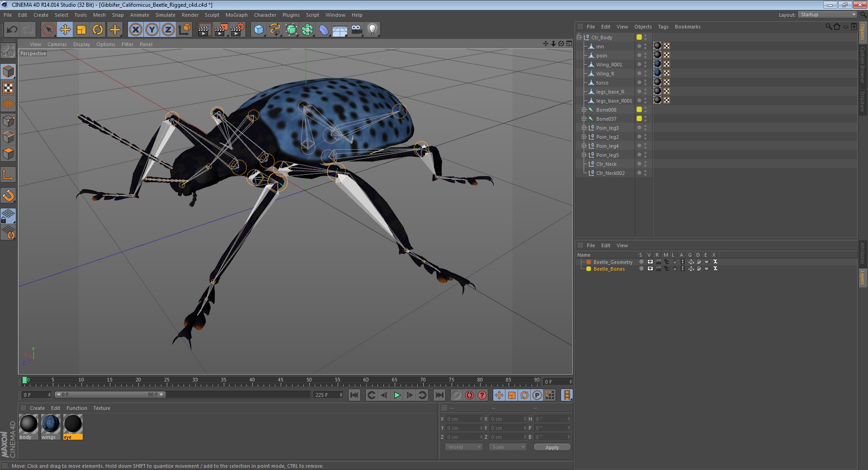868x470 pixels.
Task: Toggle Render flag for Beetle_Bones layer
Action: tap(658, 268)
